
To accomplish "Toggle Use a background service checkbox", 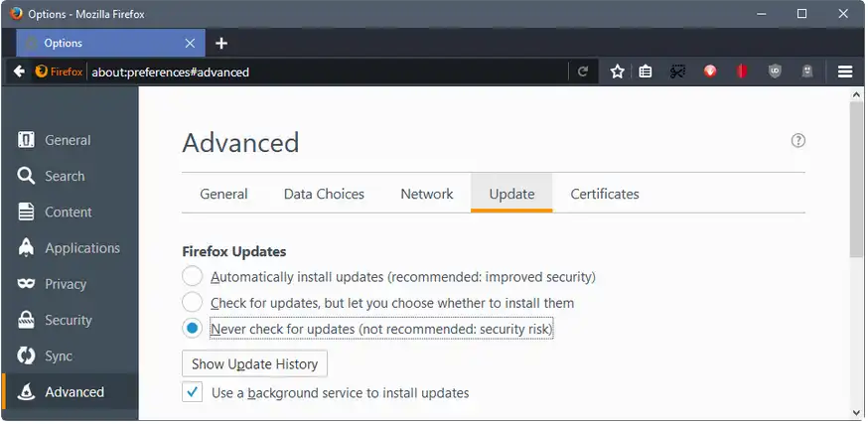I will pyautogui.click(x=192, y=392).
